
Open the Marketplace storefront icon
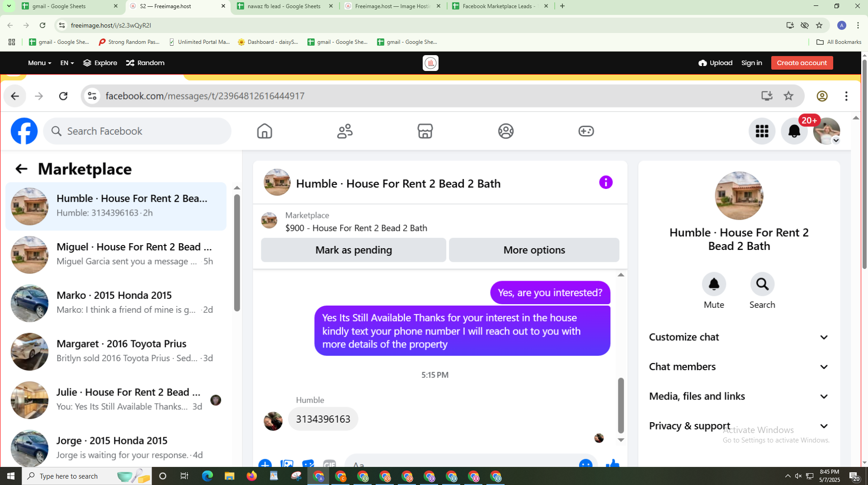[425, 131]
